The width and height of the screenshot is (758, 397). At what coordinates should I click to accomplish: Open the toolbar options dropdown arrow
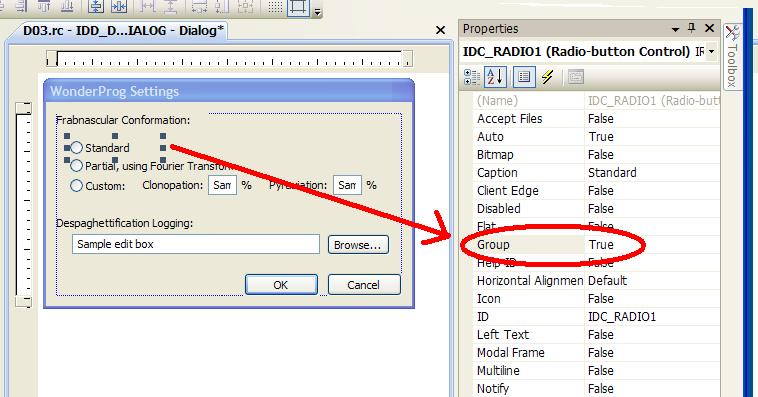[x=317, y=12]
